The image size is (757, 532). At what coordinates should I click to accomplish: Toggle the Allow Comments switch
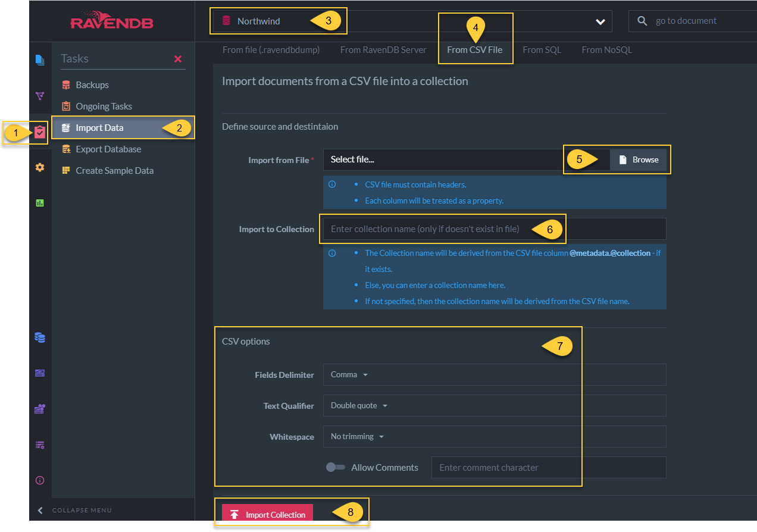[336, 468]
